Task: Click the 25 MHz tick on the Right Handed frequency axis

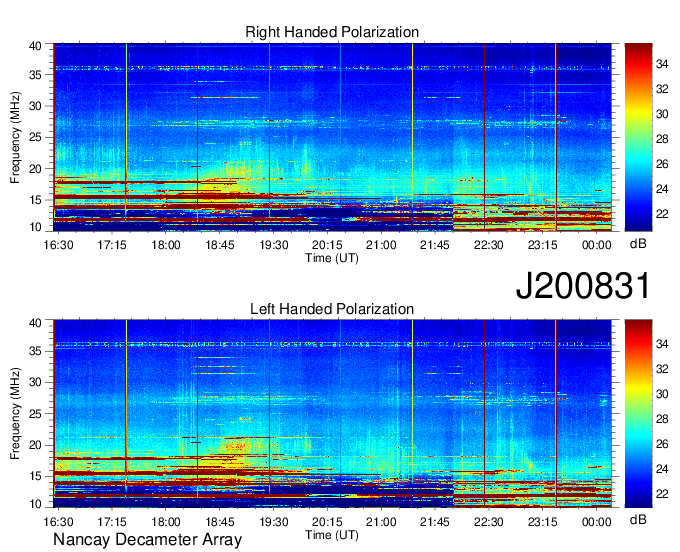Action: (35, 137)
